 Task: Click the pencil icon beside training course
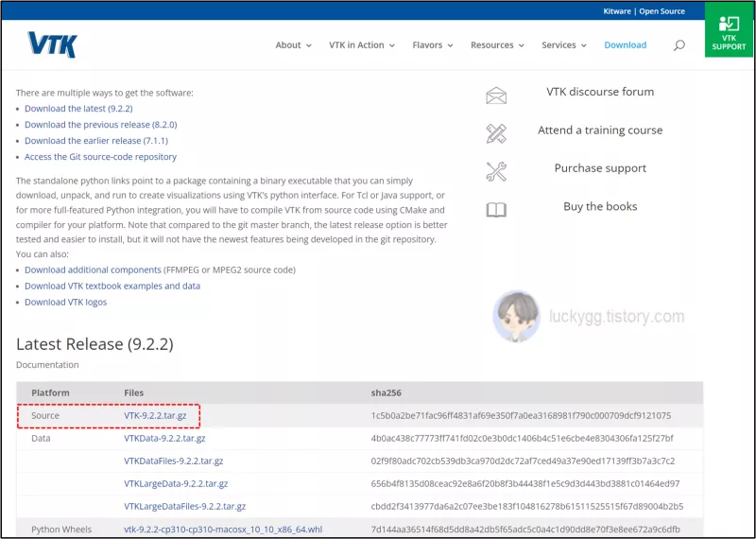(496, 133)
